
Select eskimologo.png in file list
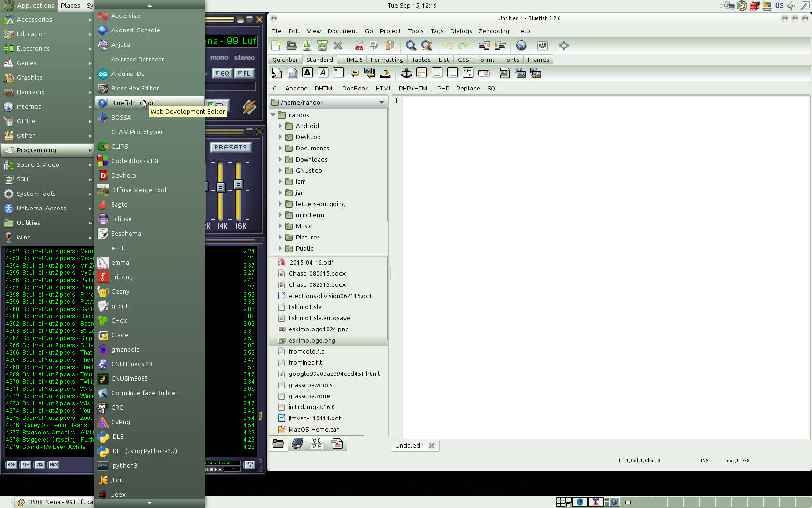point(329,340)
